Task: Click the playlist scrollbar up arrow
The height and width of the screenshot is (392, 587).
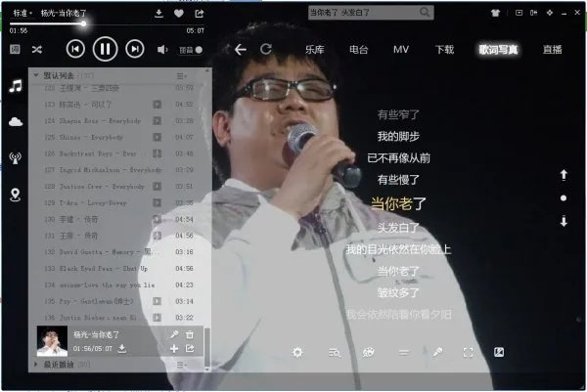Action: 207,70
